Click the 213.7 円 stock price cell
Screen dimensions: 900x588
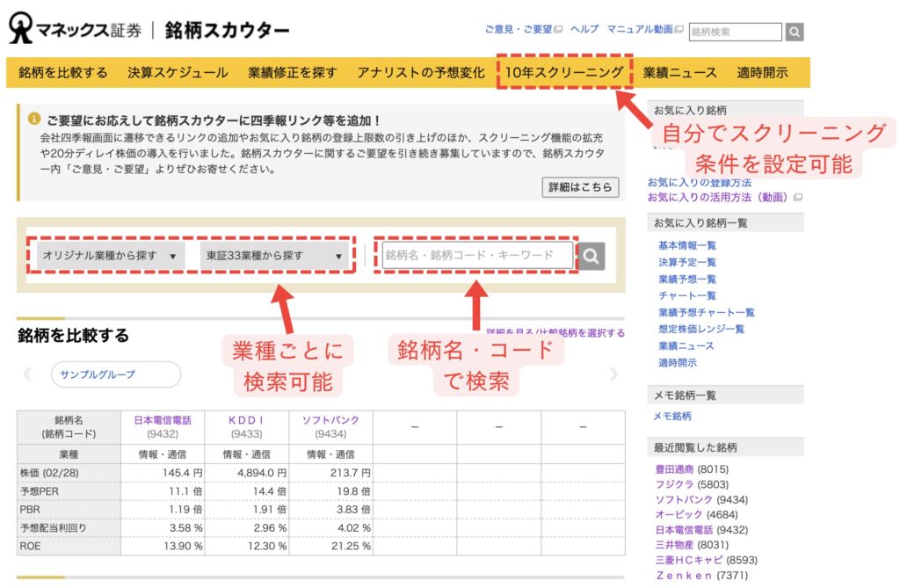tap(330, 473)
